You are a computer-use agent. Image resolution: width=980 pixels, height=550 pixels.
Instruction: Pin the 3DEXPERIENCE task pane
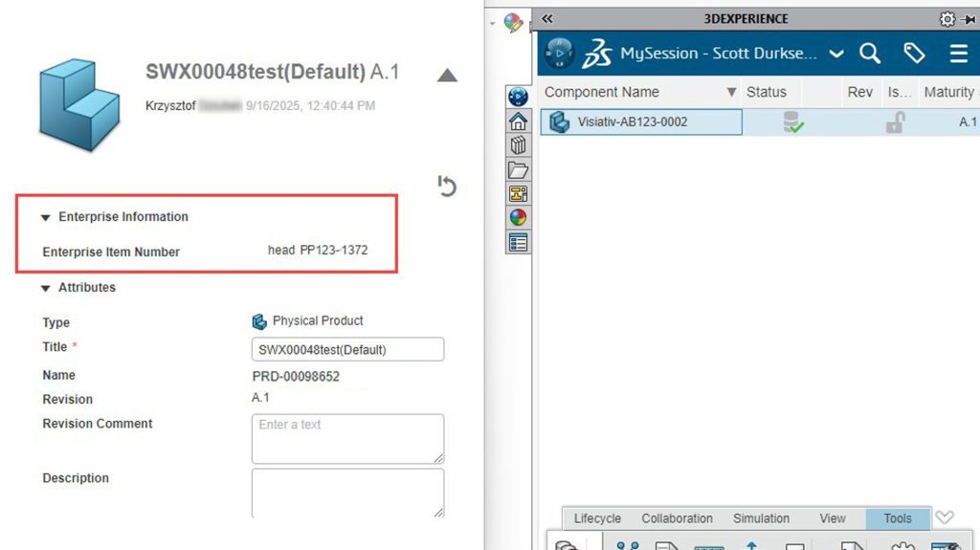pyautogui.click(x=969, y=19)
